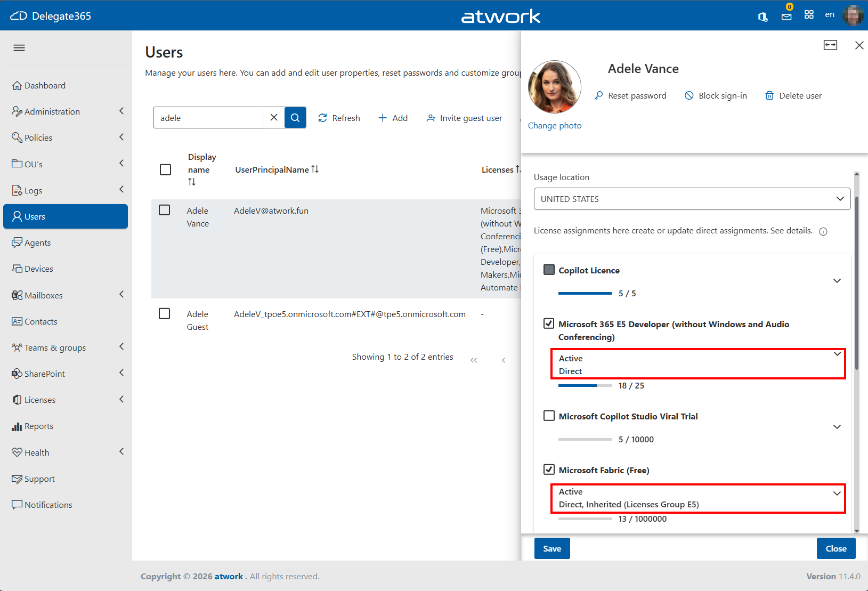Toggle the select-all users checkbox
868x591 pixels.
tap(166, 169)
